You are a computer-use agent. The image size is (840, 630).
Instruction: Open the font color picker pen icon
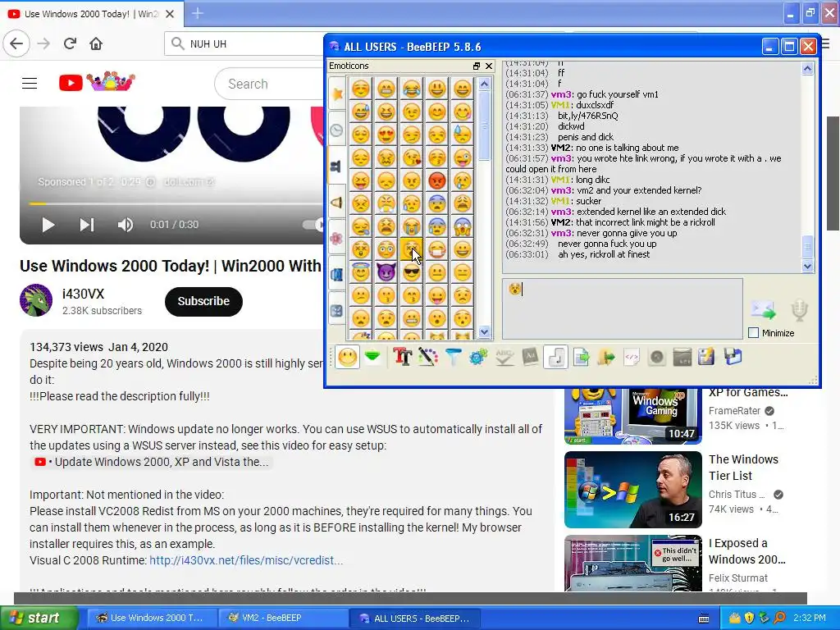click(427, 357)
